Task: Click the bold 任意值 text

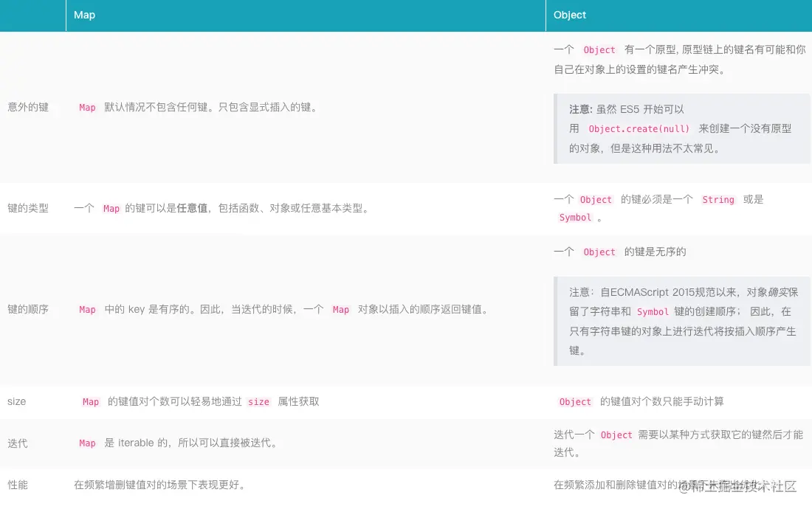Action: point(191,208)
